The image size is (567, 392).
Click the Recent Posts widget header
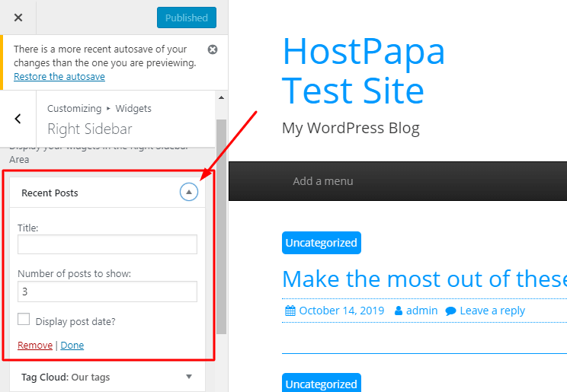(107, 193)
